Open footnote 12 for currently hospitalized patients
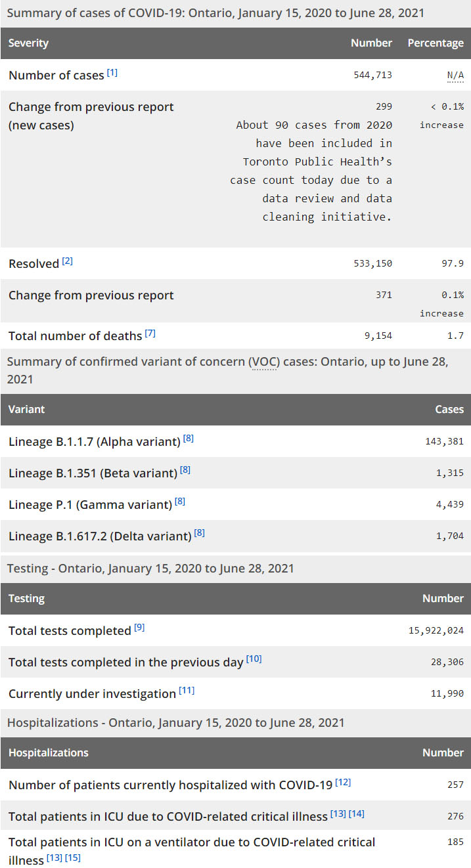Screen dimensions: 471x868 [343, 782]
